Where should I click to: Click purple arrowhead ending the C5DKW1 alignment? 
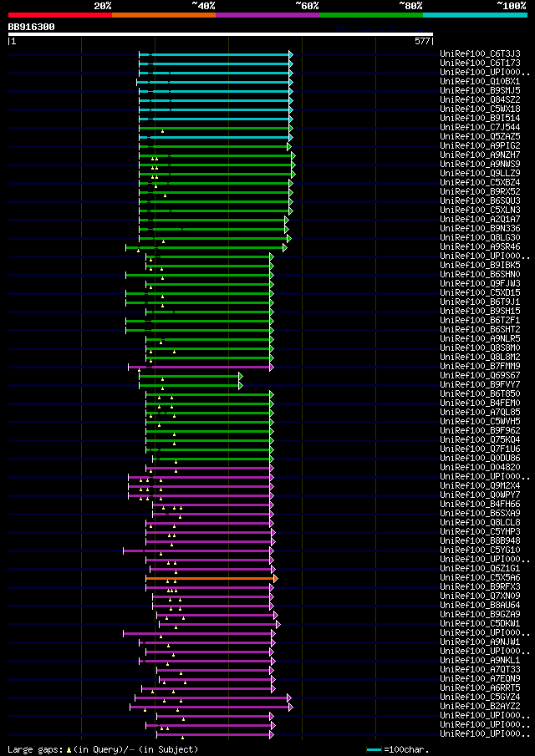(278, 624)
